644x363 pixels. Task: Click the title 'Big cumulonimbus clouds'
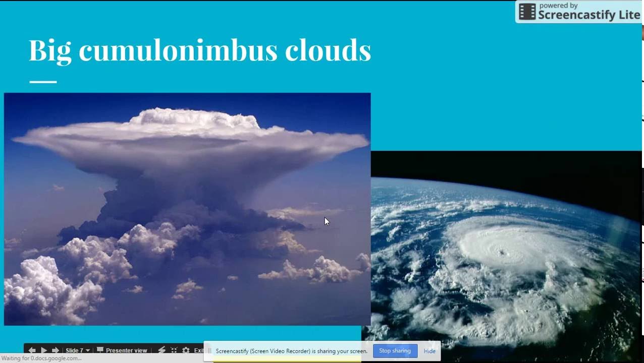coord(200,50)
